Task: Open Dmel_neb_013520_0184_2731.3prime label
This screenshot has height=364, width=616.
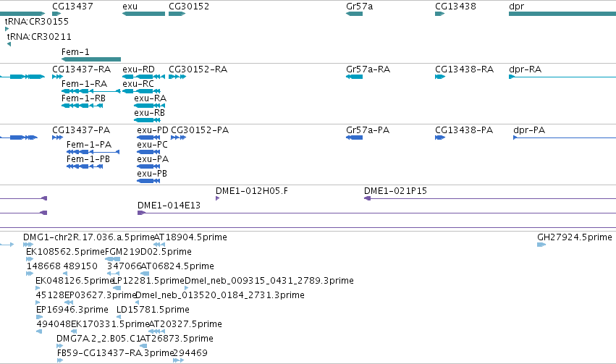Action: pyautogui.click(x=219, y=296)
